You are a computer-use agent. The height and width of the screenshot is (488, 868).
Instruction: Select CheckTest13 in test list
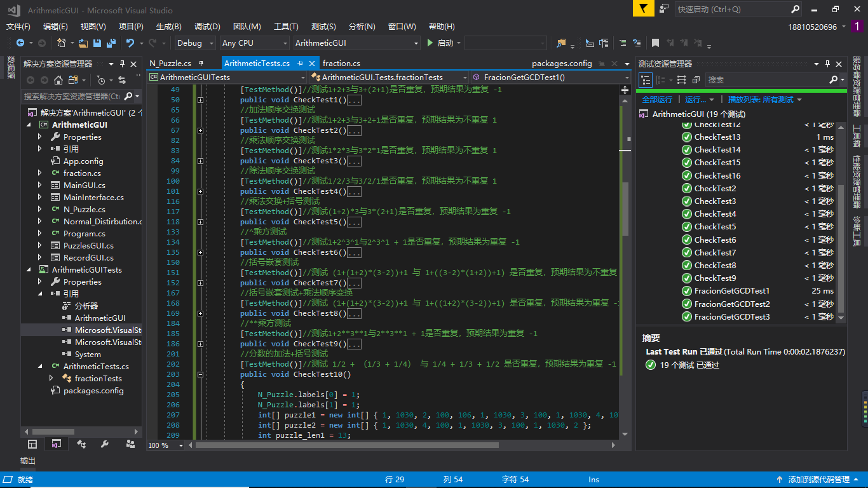717,137
